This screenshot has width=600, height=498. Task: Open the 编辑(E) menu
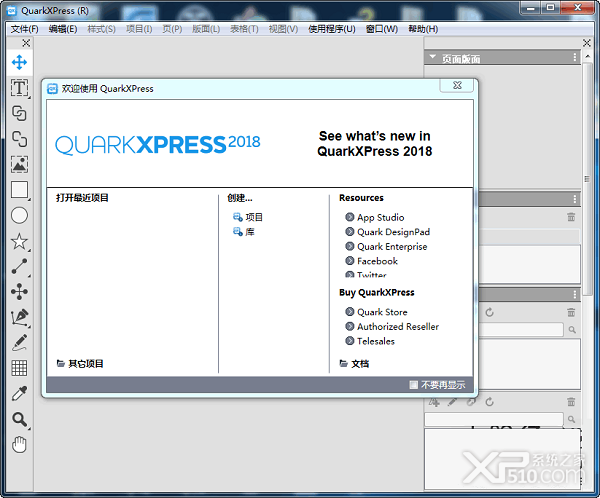pyautogui.click(x=63, y=29)
